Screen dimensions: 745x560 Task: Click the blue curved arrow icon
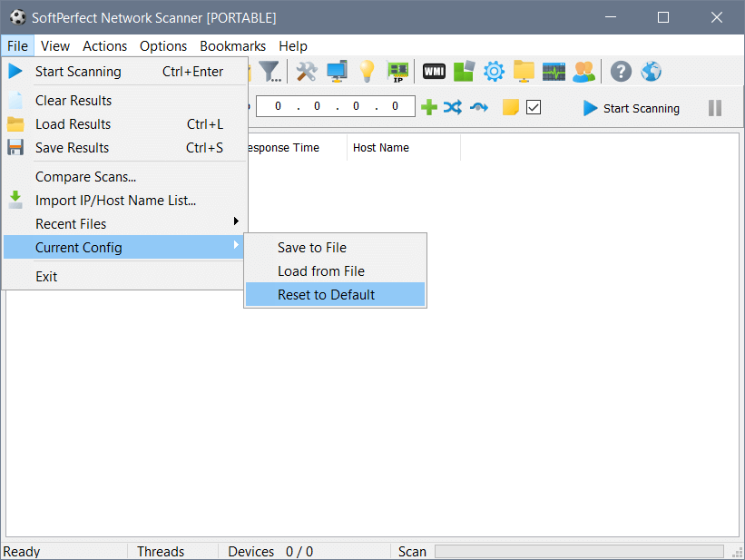pyautogui.click(x=479, y=107)
